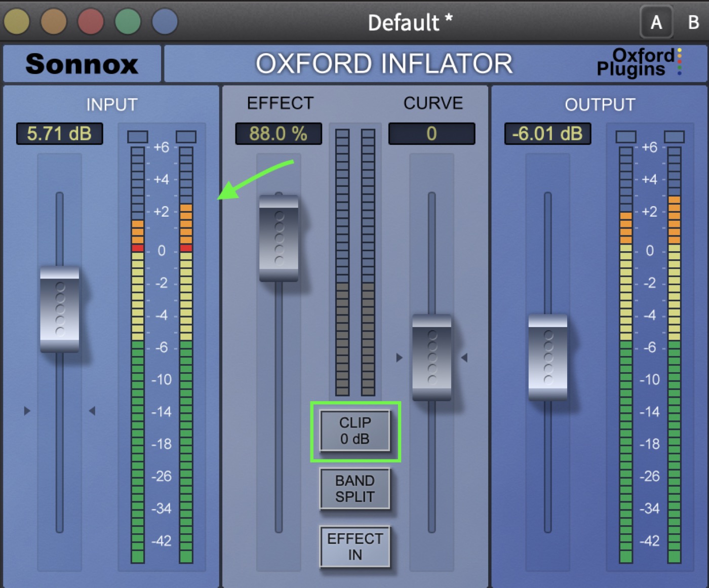Click the "CURVE" section label

coord(433,103)
